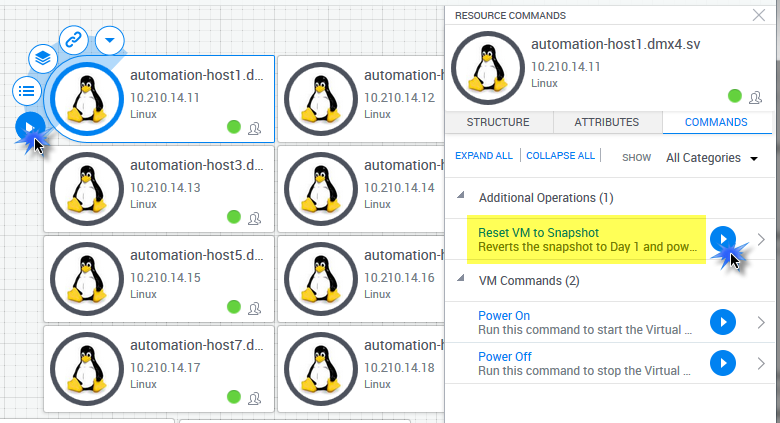Select the automation-host3 penguin icon
The image size is (780, 423).
click(x=87, y=189)
